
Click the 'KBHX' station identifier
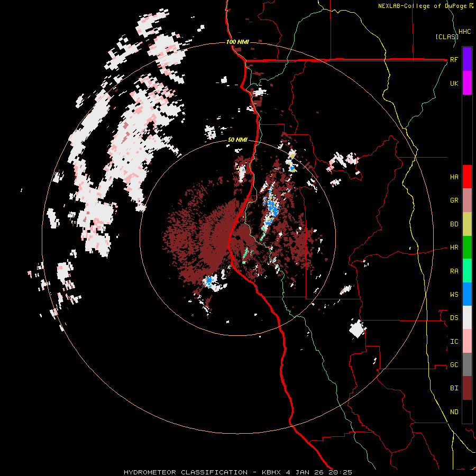pyautogui.click(x=272, y=472)
